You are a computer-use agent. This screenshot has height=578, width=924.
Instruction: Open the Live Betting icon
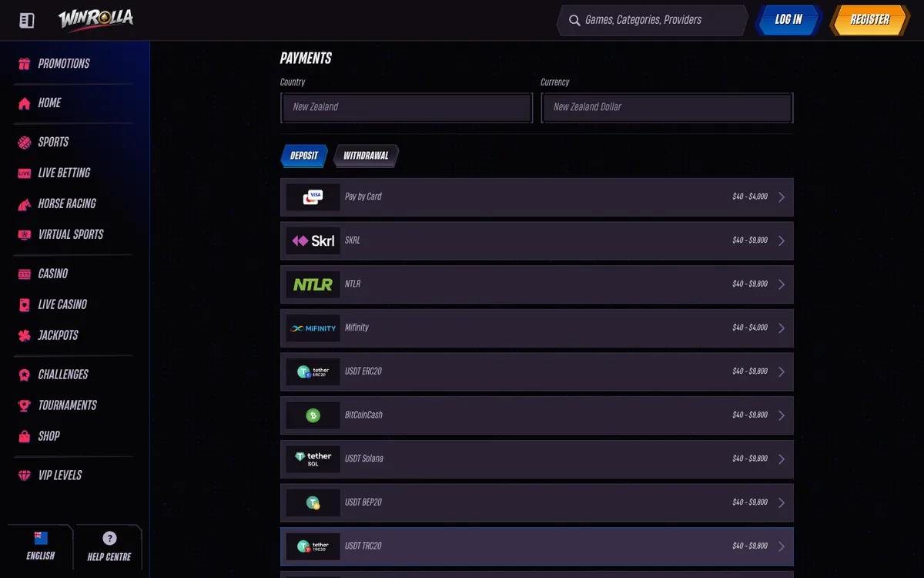click(25, 173)
